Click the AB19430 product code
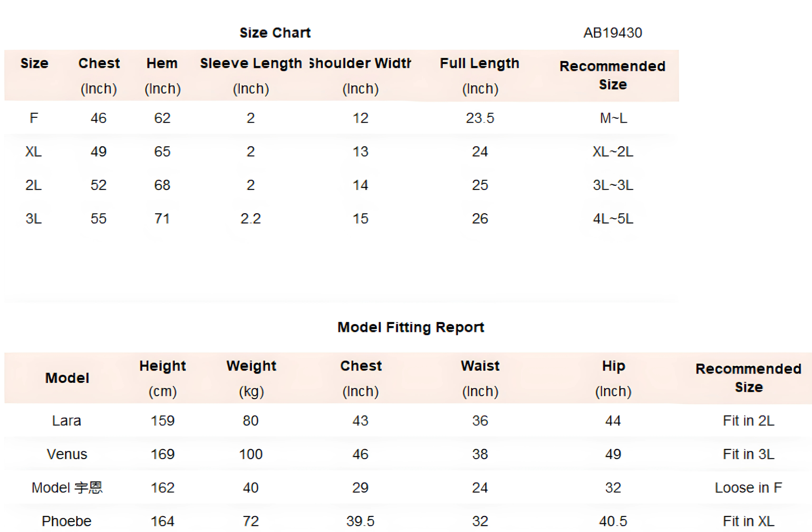Screen dimensions: 812x532 point(613,33)
